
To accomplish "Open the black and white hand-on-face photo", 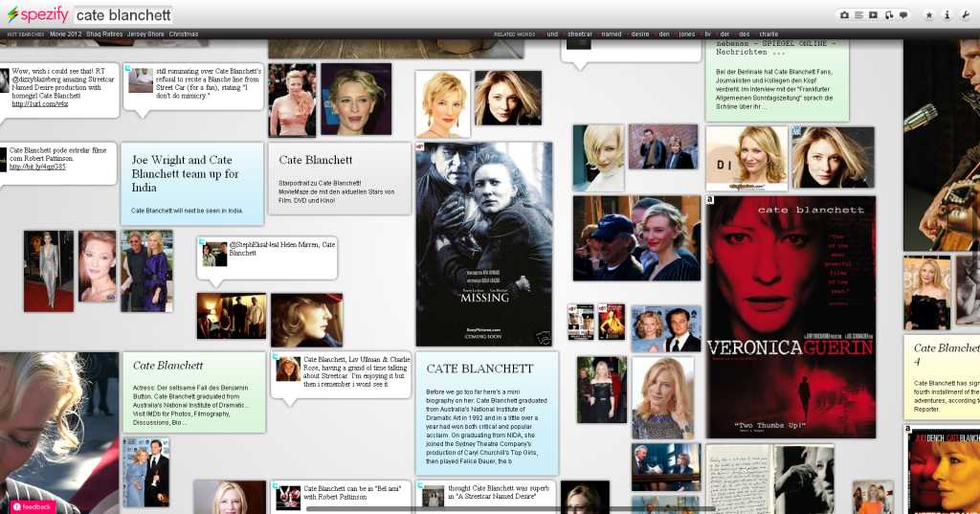I will [804, 479].
